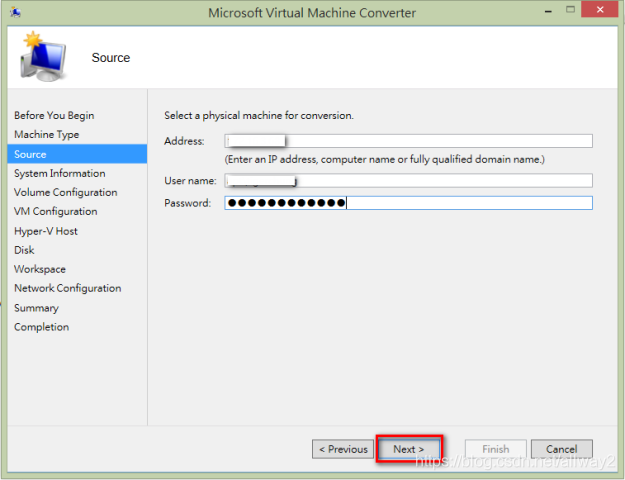Screen dimensions: 625x480
Task: Click 'Select a physical machine for conversion.' text
Action: coord(259,115)
